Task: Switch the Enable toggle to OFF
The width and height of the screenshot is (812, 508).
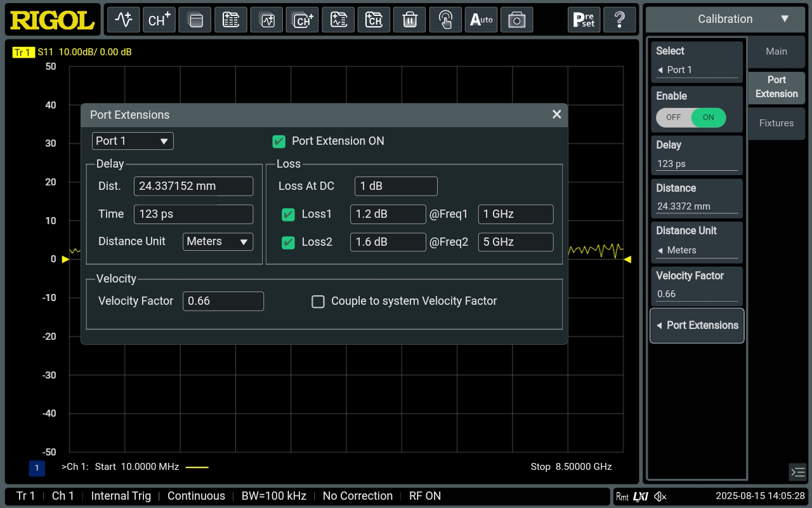Action: (674, 117)
